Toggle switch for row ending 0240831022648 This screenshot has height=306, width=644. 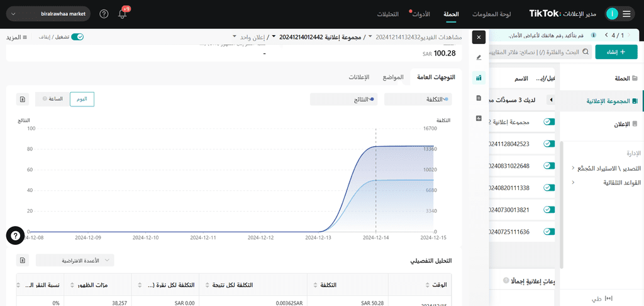[x=549, y=166]
